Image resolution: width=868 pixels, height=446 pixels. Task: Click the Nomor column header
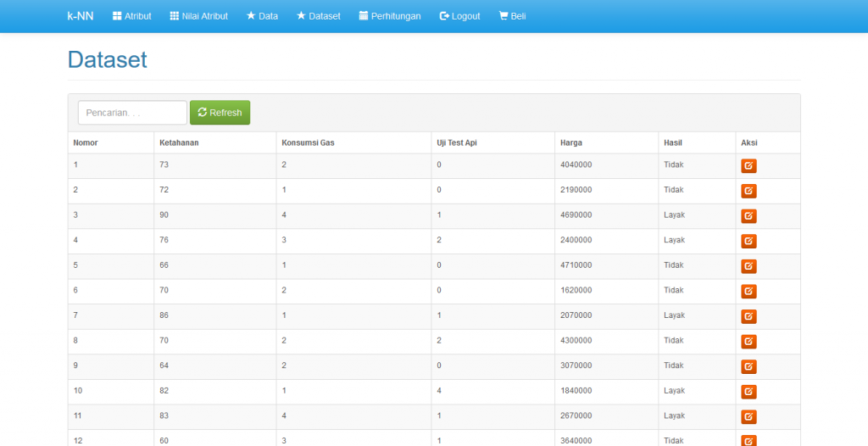[86, 143]
